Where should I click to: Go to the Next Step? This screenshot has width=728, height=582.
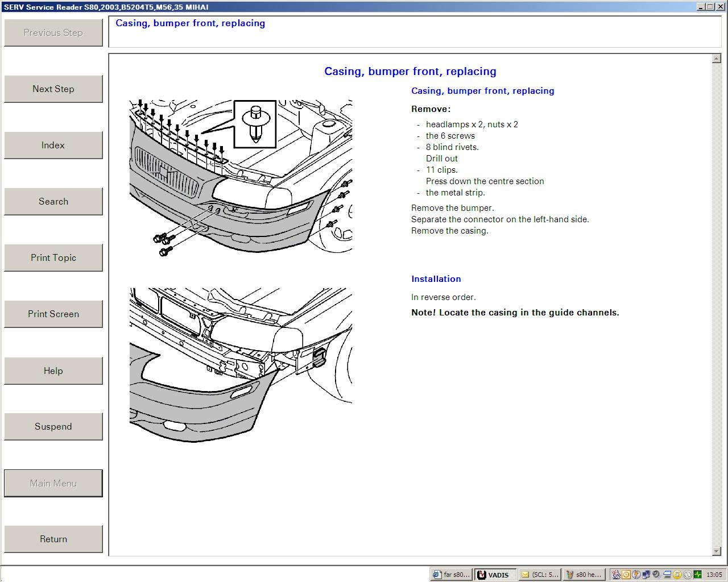[x=53, y=89]
